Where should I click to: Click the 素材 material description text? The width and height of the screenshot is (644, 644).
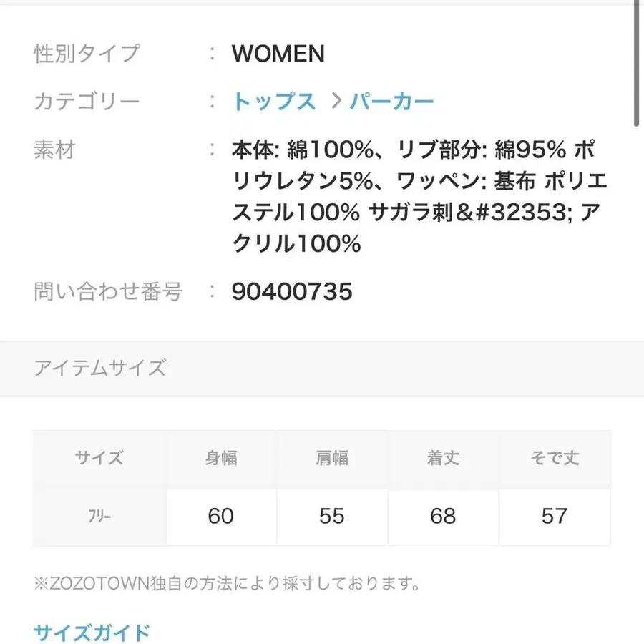(x=419, y=197)
